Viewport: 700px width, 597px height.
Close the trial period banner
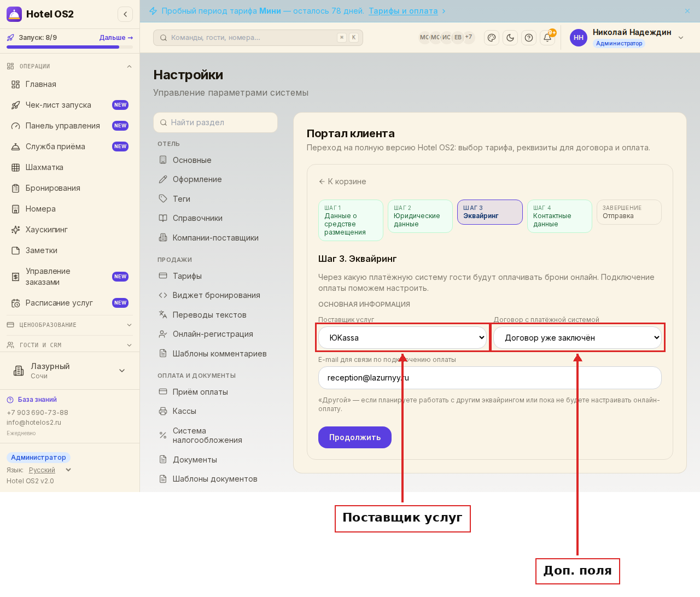[x=687, y=11]
